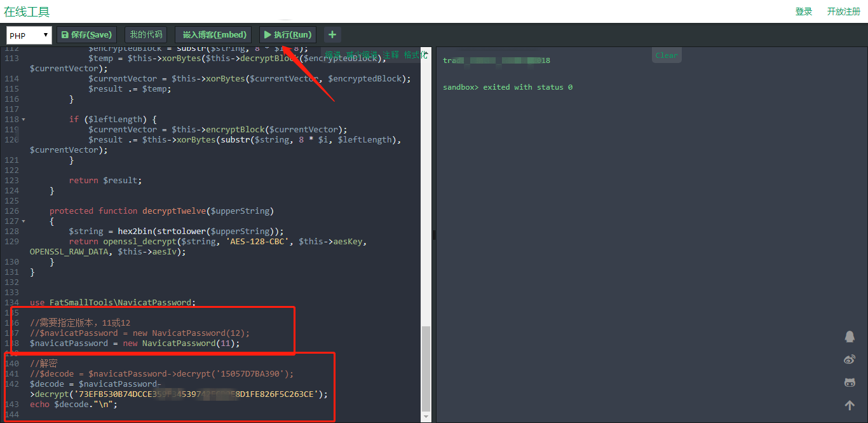Clear the output with Clear button

667,55
